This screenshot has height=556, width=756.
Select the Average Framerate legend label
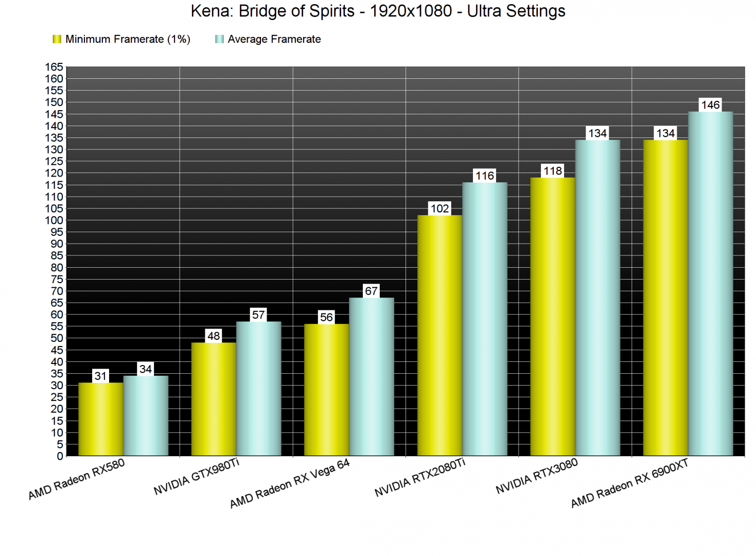coord(274,39)
